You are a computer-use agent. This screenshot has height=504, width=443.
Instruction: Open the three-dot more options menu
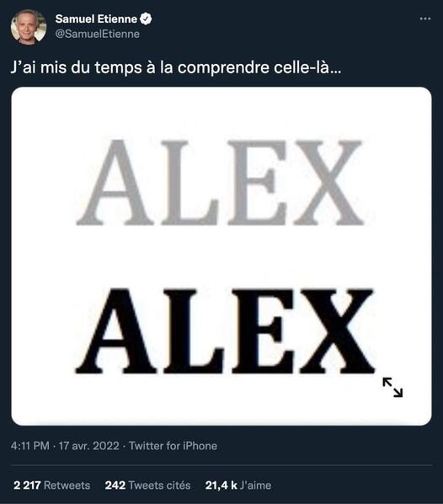(425, 19)
